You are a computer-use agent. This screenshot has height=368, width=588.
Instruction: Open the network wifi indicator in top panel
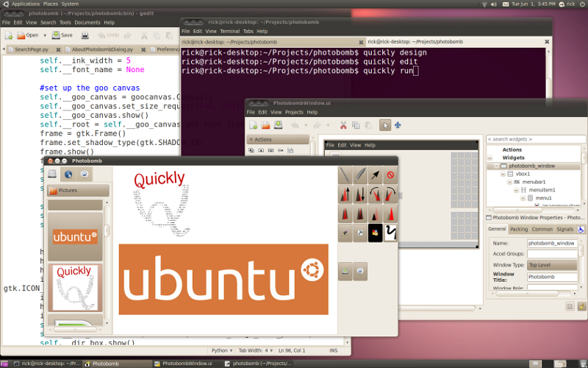click(484, 4)
